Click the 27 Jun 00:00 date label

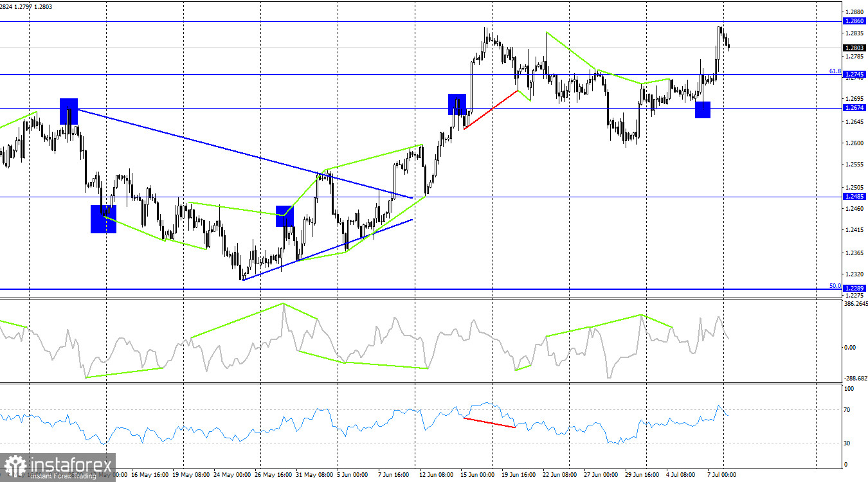(601, 474)
